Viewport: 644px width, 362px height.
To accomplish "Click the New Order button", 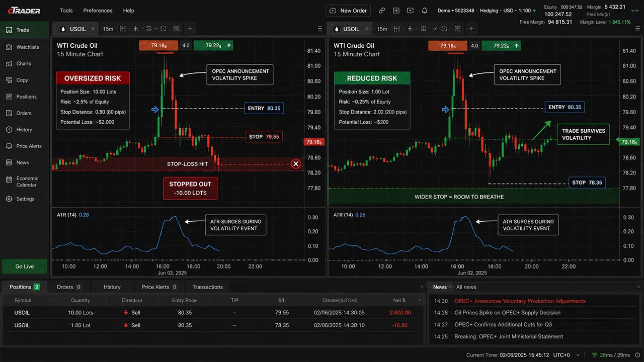I will (348, 11).
